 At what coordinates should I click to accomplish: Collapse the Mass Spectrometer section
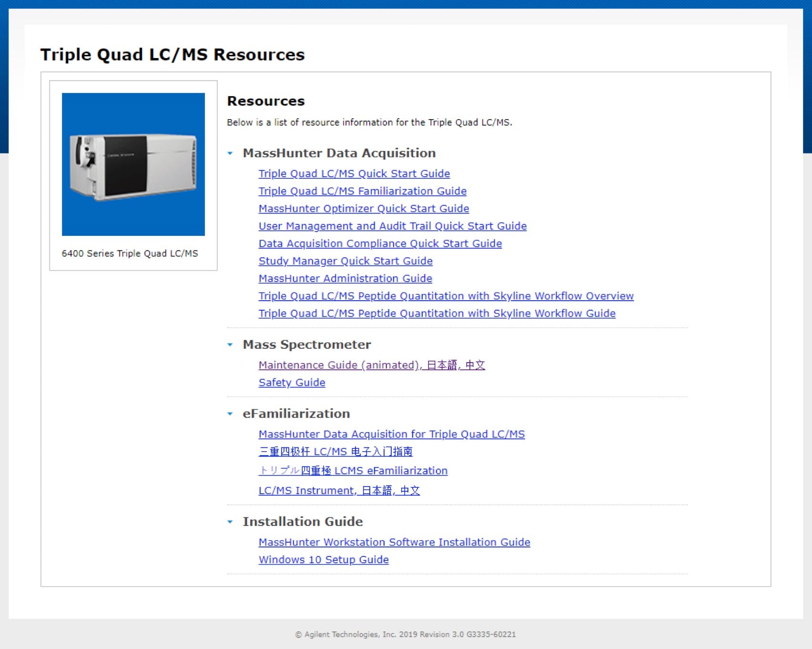tap(231, 345)
